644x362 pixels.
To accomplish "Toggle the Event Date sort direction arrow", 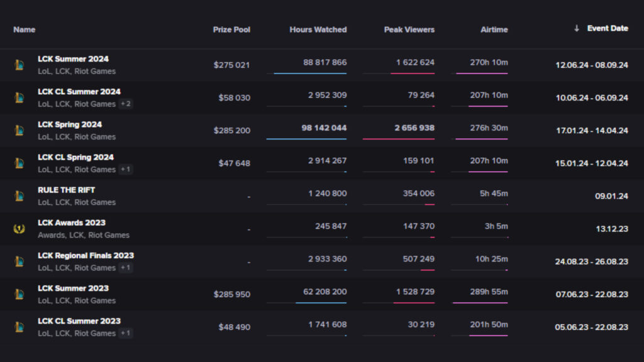I will coord(576,28).
